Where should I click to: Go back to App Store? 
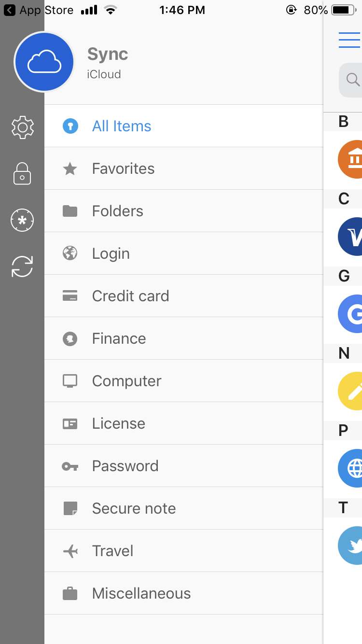[39, 10]
